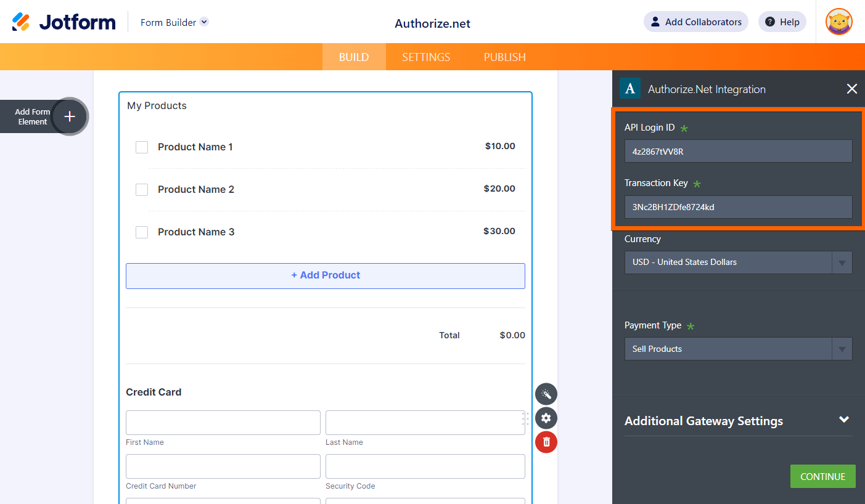Open the Payment Type dropdown
The height and width of the screenshot is (504, 865).
point(738,349)
